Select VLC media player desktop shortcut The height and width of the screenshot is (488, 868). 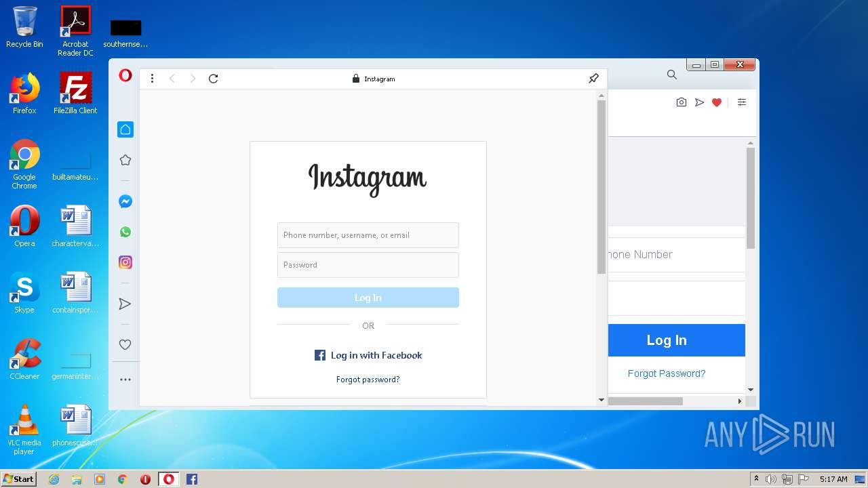pos(24,430)
